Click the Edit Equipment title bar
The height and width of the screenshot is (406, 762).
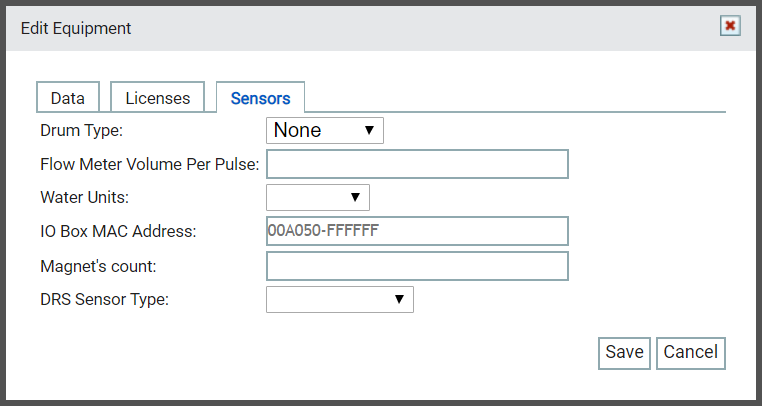pyautogui.click(x=381, y=28)
